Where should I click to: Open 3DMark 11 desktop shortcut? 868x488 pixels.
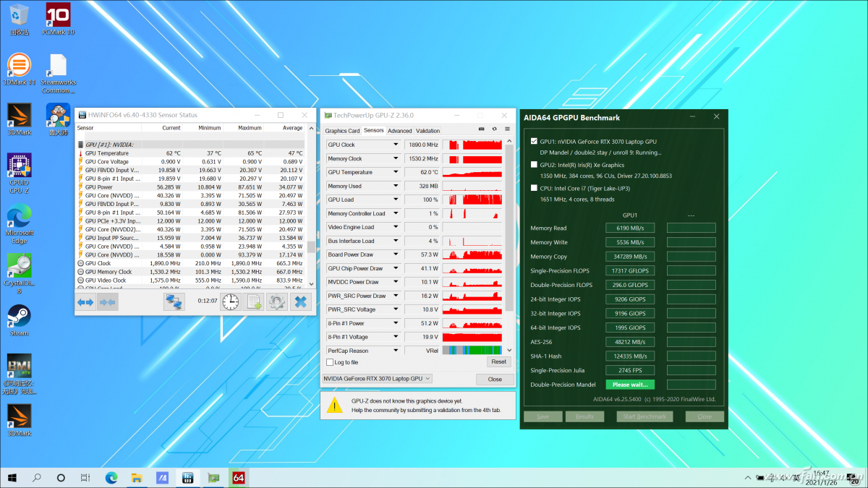tap(19, 70)
